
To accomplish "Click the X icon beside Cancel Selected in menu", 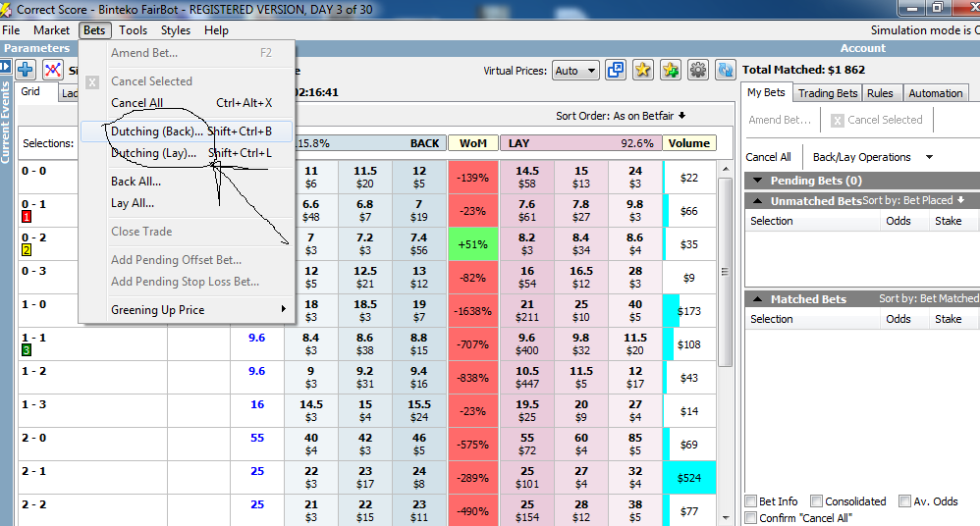I will tap(92, 81).
